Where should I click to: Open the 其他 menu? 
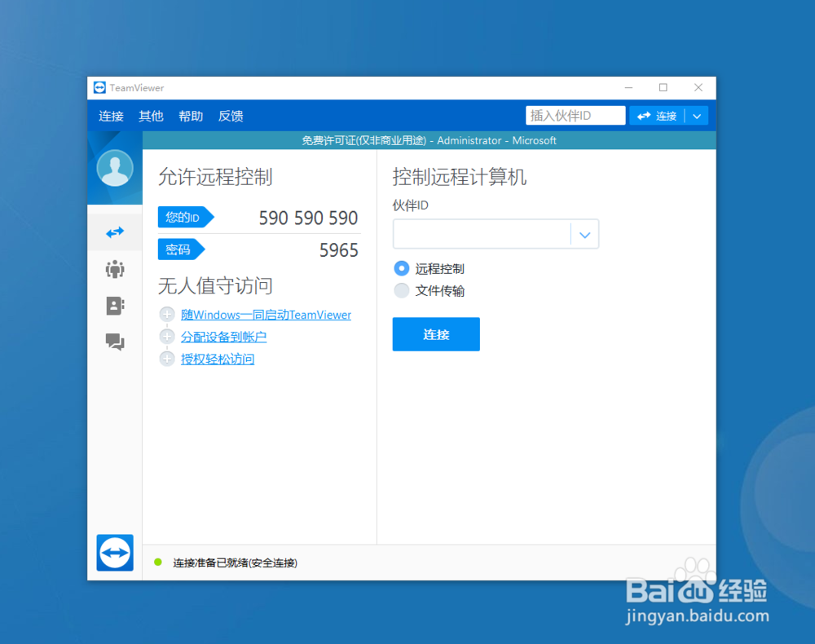pyautogui.click(x=152, y=116)
